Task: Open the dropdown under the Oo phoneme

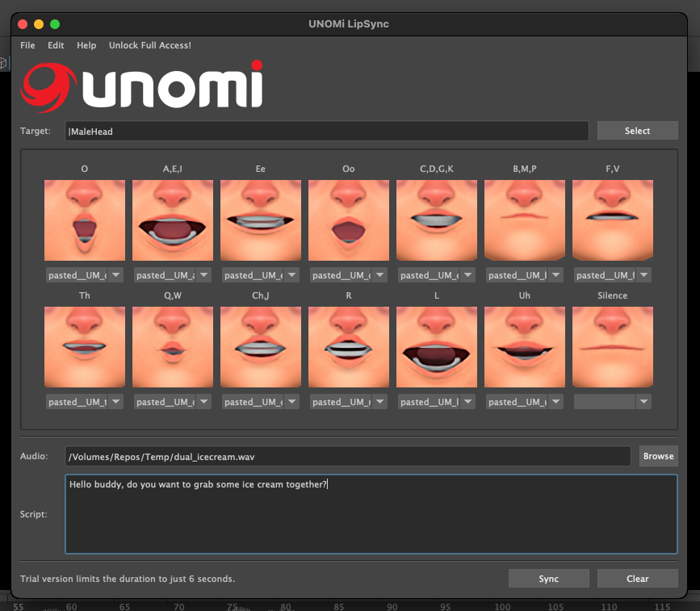Action: [x=348, y=275]
